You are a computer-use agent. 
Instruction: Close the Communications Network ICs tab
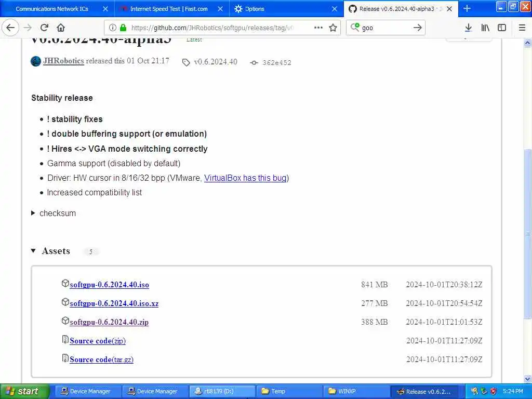105,9
